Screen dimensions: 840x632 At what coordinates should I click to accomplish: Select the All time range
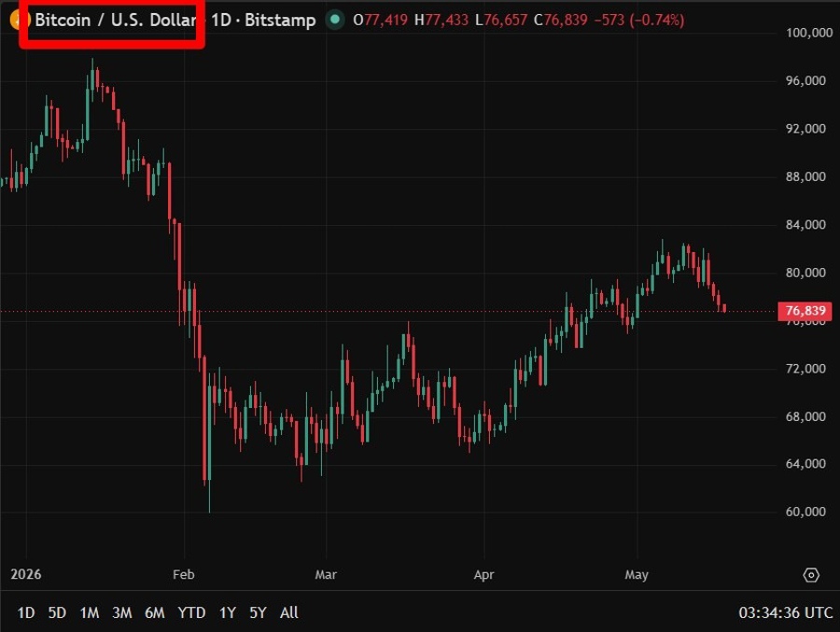coord(289,612)
